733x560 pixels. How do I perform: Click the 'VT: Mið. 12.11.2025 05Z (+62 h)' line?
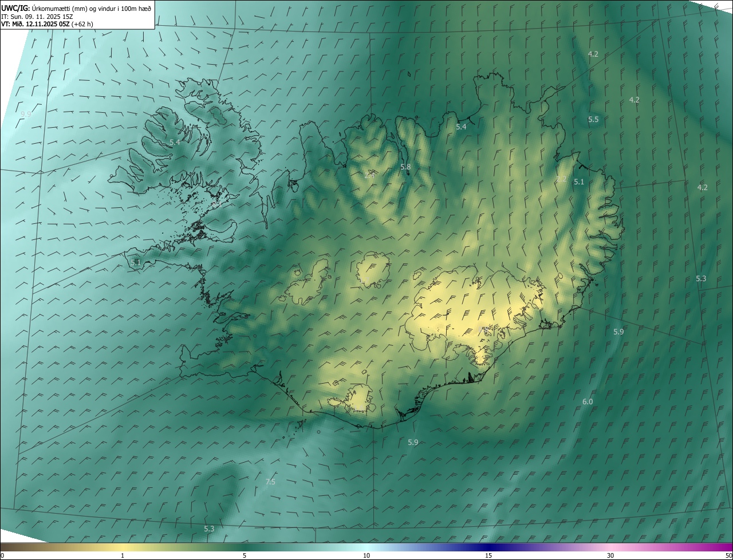point(47,24)
